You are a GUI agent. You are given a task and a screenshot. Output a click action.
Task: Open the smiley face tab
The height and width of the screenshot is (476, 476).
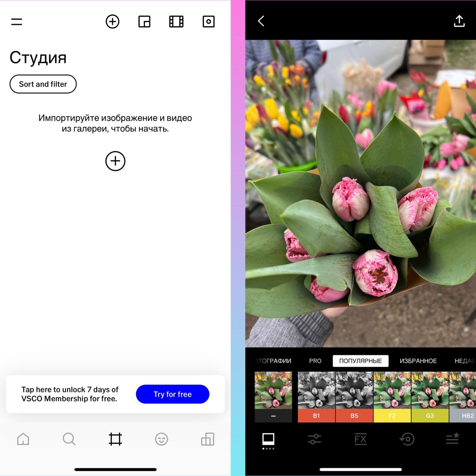click(x=161, y=439)
